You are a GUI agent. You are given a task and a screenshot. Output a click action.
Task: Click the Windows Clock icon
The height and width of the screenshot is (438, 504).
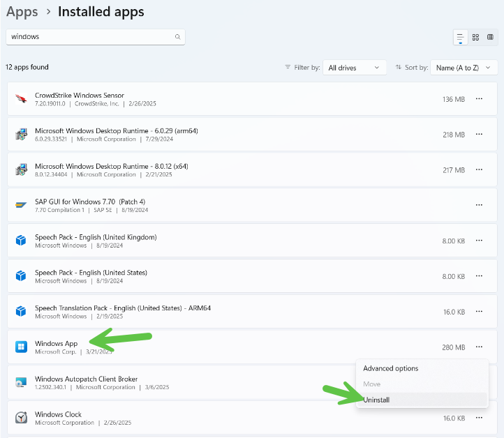21,418
